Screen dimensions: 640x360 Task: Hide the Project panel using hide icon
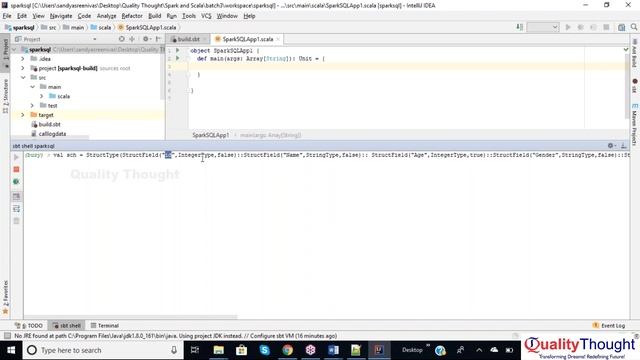[x=158, y=39]
